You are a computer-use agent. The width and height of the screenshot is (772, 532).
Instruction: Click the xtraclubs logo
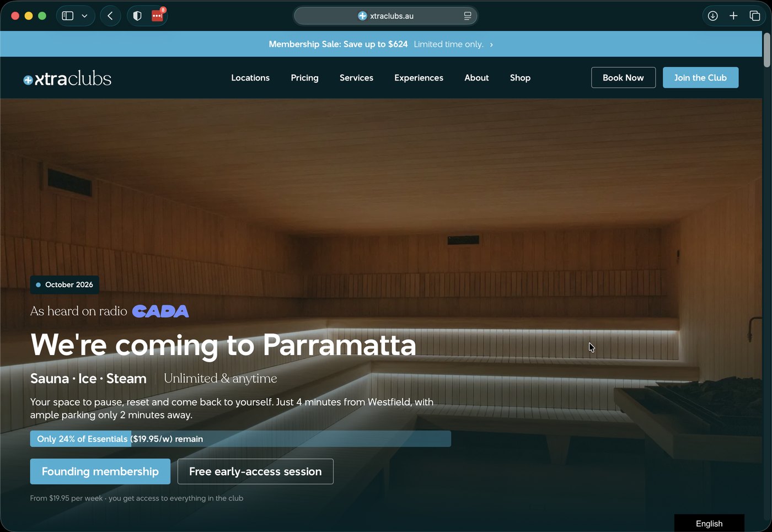67,78
